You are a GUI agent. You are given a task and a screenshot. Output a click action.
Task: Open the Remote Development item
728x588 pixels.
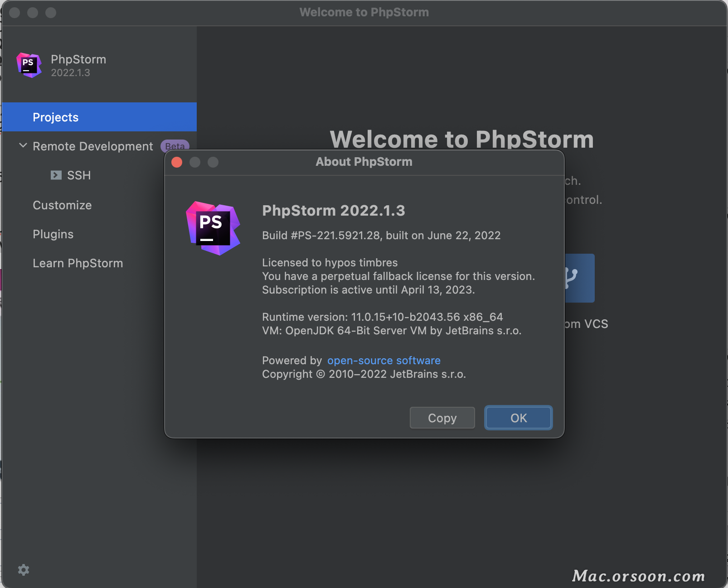coord(93,146)
